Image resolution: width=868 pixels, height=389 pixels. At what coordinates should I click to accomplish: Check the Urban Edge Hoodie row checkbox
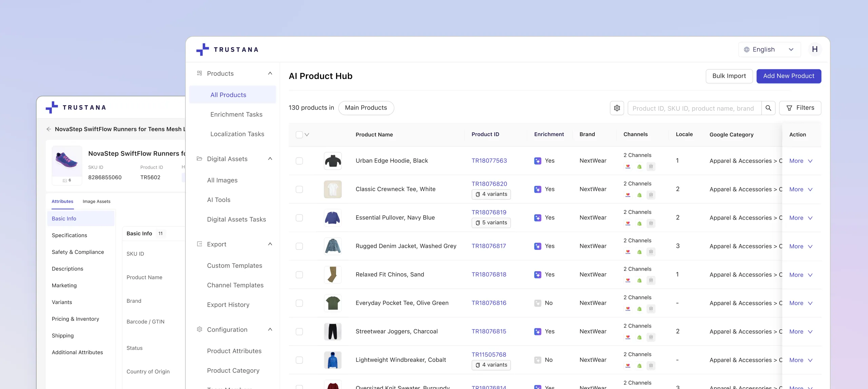click(x=299, y=161)
